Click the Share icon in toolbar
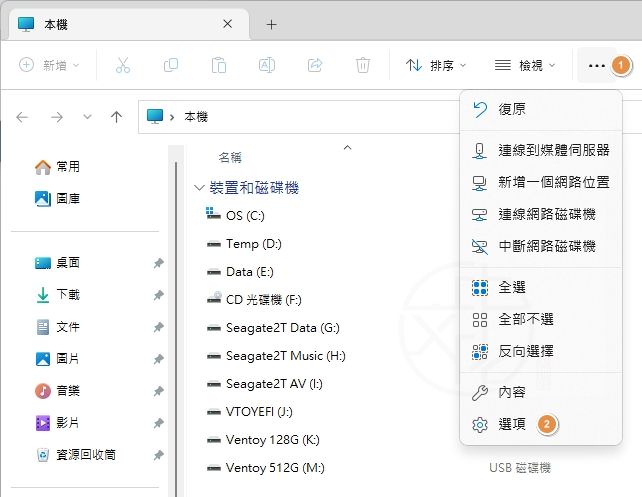This screenshot has height=497, width=642. click(315, 65)
